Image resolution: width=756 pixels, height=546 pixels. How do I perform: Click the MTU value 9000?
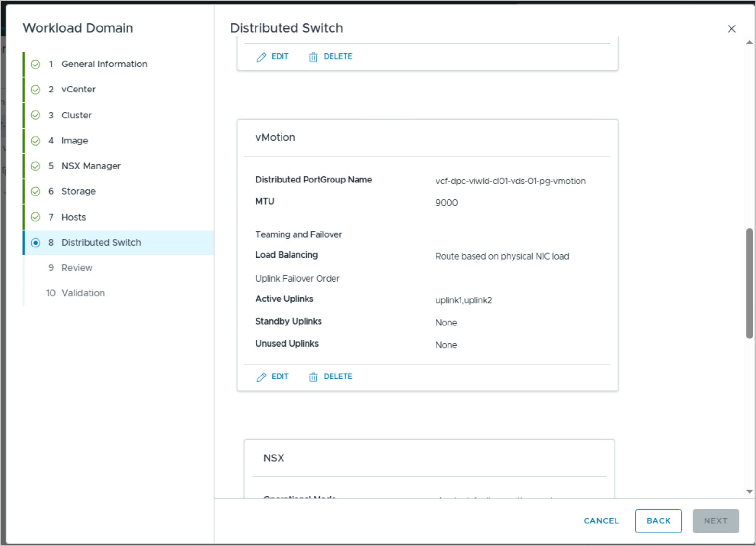click(447, 203)
